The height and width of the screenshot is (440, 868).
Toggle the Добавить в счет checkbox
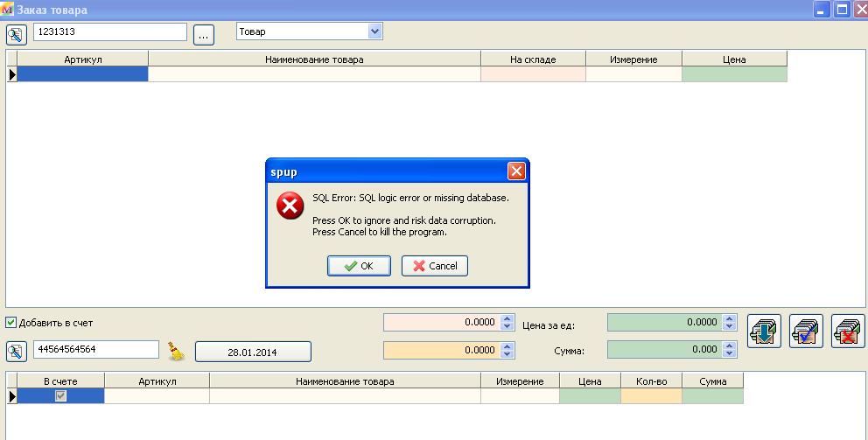(11, 323)
